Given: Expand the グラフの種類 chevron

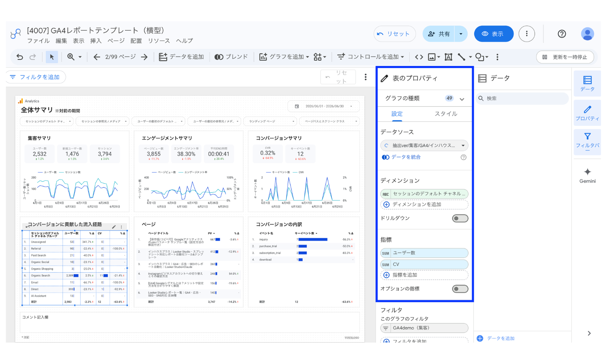Looking at the screenshot, I should point(462,99).
